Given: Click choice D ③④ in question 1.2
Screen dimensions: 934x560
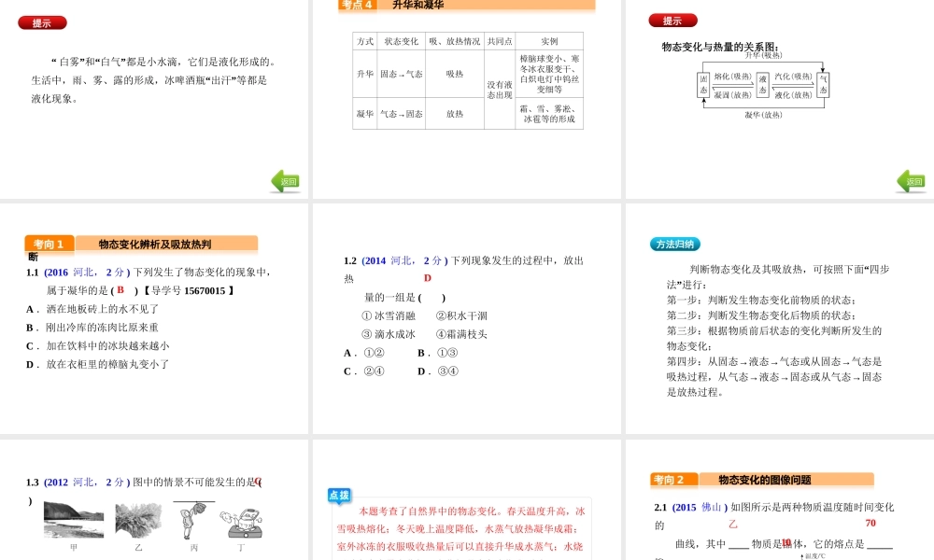Looking at the screenshot, I should [438, 371].
